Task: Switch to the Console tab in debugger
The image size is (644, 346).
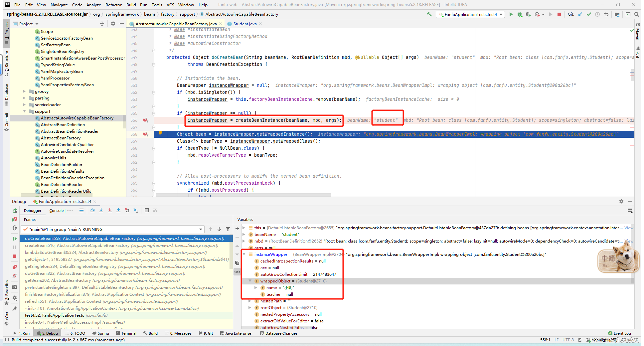Action: pyautogui.click(x=61, y=210)
